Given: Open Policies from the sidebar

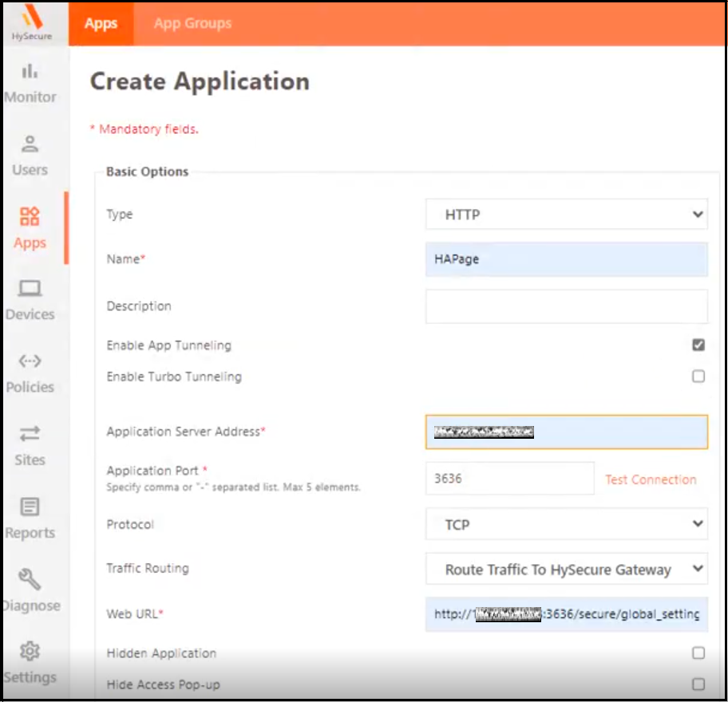Looking at the screenshot, I should [x=30, y=362].
